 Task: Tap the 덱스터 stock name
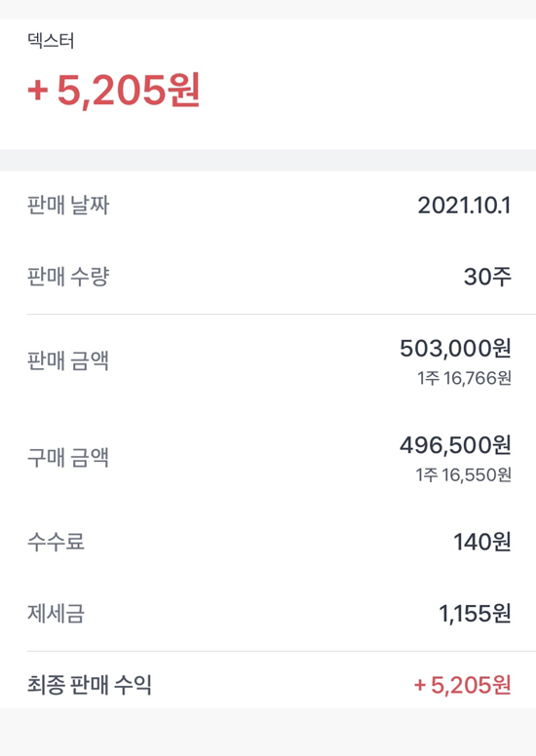(x=51, y=41)
